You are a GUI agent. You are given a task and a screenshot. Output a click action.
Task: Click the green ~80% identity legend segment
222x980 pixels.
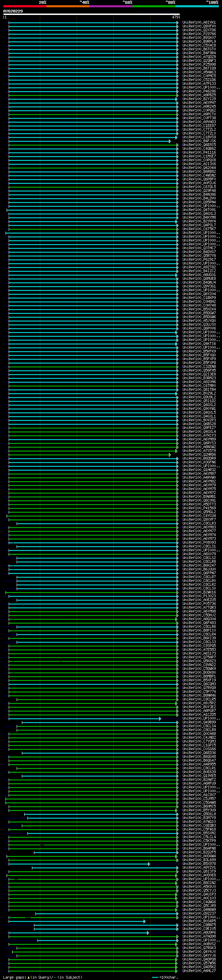coord(154,6)
